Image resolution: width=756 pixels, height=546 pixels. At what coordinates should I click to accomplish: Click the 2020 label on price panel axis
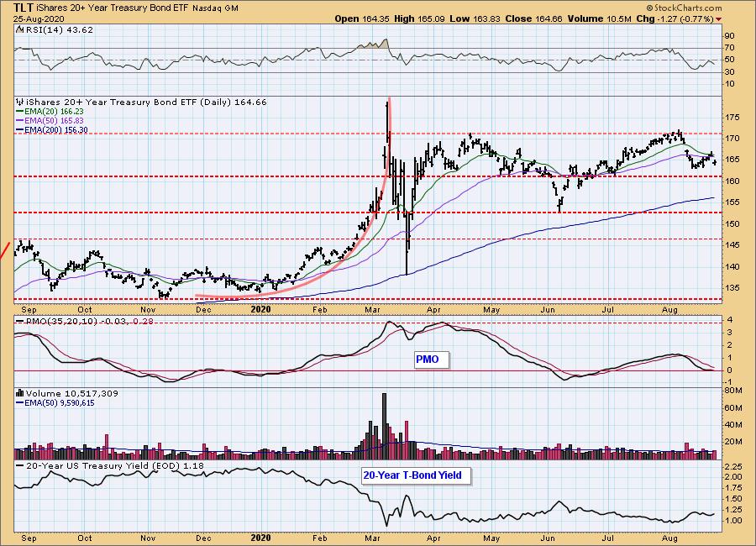(261, 309)
